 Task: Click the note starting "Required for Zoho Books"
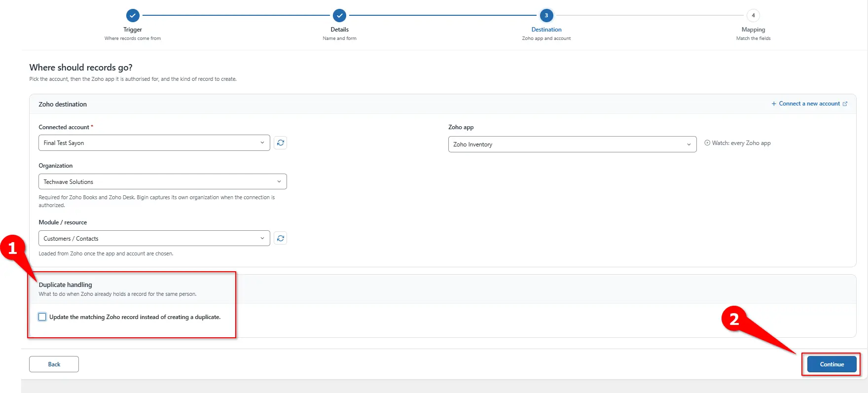157,201
